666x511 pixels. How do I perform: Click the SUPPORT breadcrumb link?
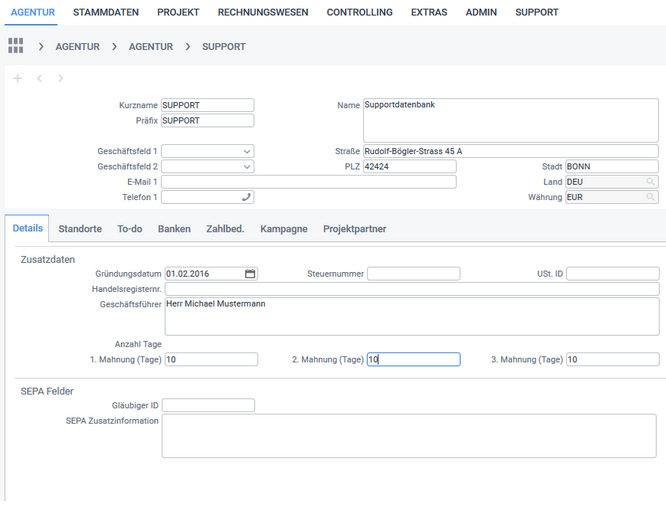click(223, 47)
